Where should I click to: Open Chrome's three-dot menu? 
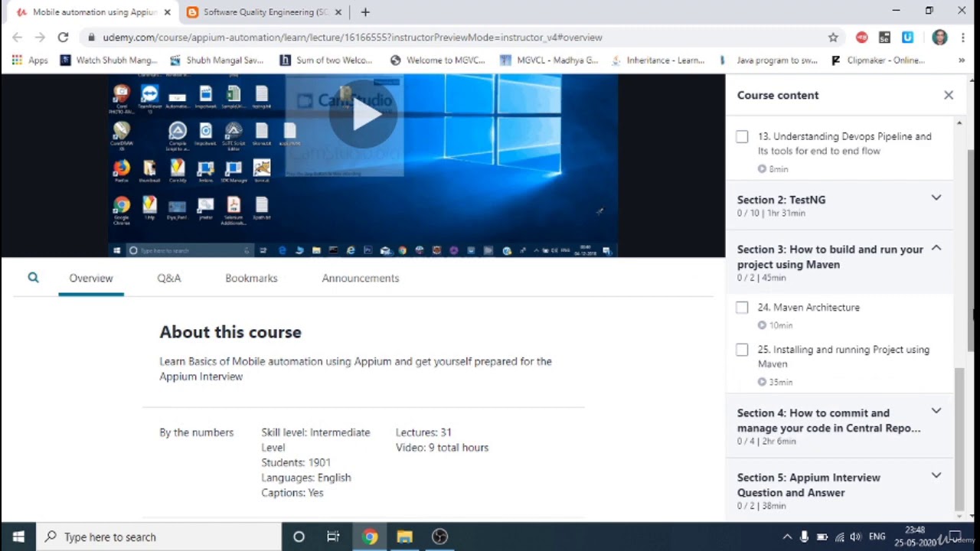(963, 37)
